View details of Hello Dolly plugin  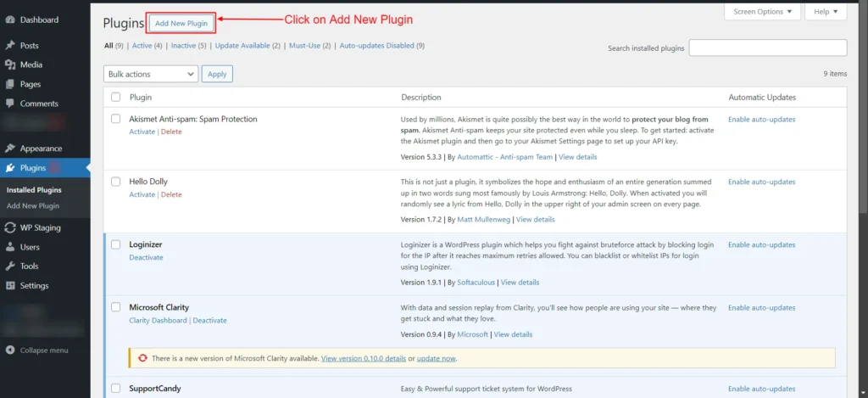pyautogui.click(x=536, y=220)
